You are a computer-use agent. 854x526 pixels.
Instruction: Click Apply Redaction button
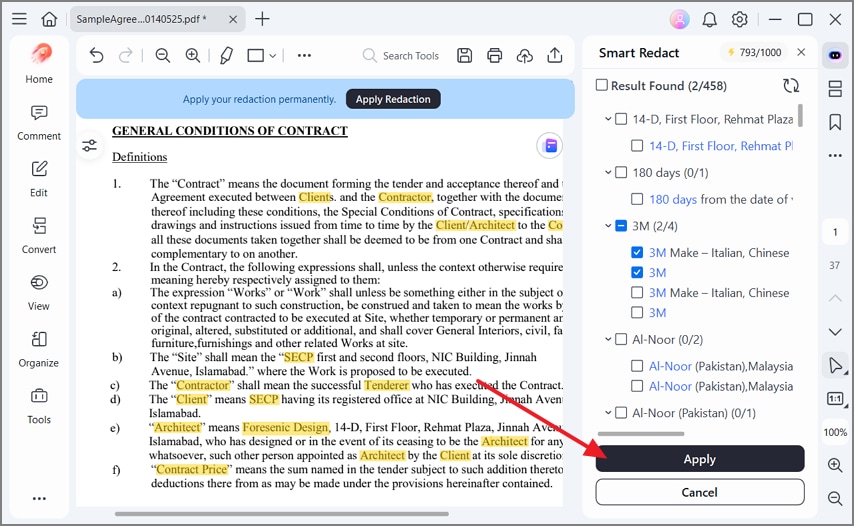click(x=393, y=99)
